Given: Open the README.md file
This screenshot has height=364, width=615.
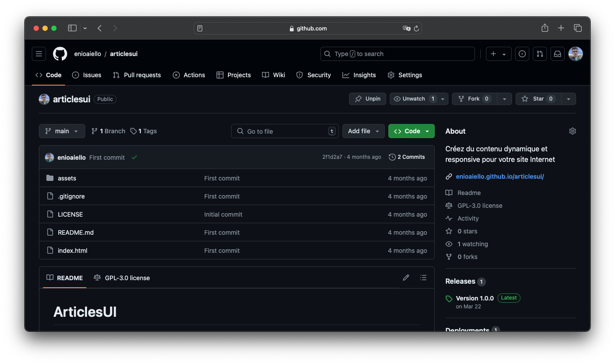Looking at the screenshot, I should (x=76, y=233).
